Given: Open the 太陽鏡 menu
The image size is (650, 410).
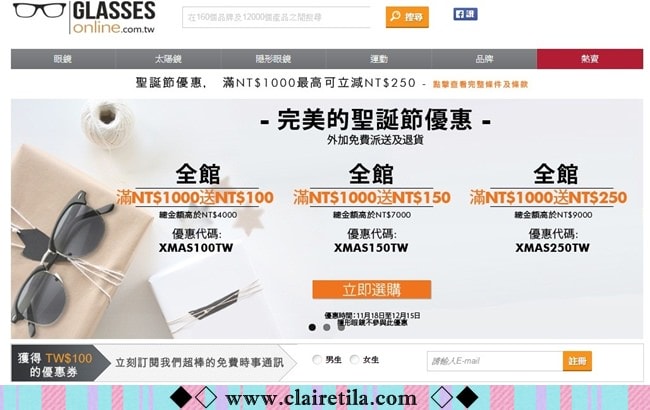Looking at the screenshot, I should (168, 59).
